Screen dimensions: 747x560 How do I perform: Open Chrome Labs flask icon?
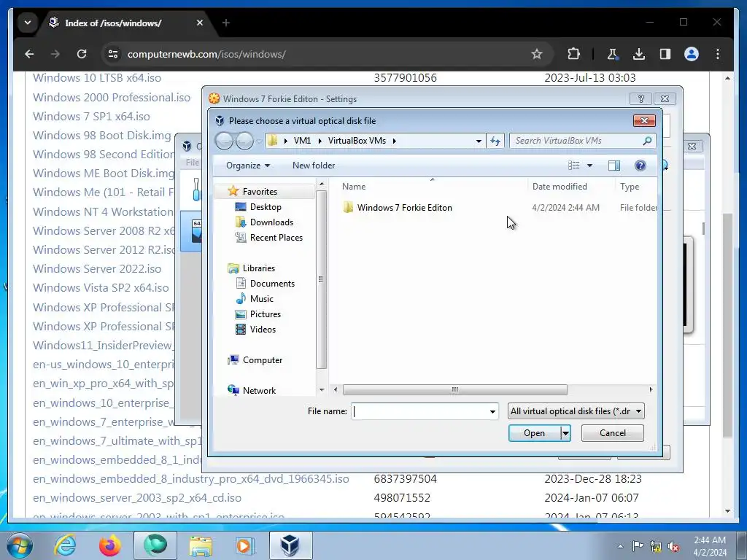[612, 54]
